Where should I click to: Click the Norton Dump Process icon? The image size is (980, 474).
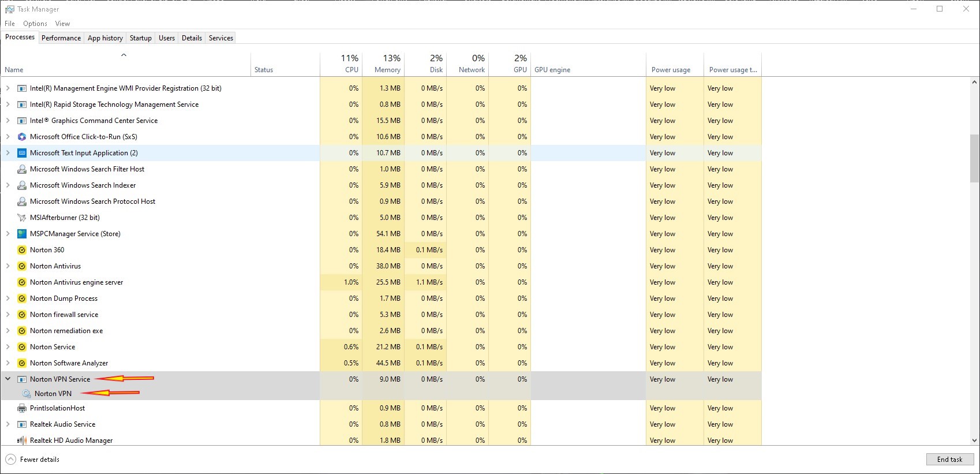22,298
